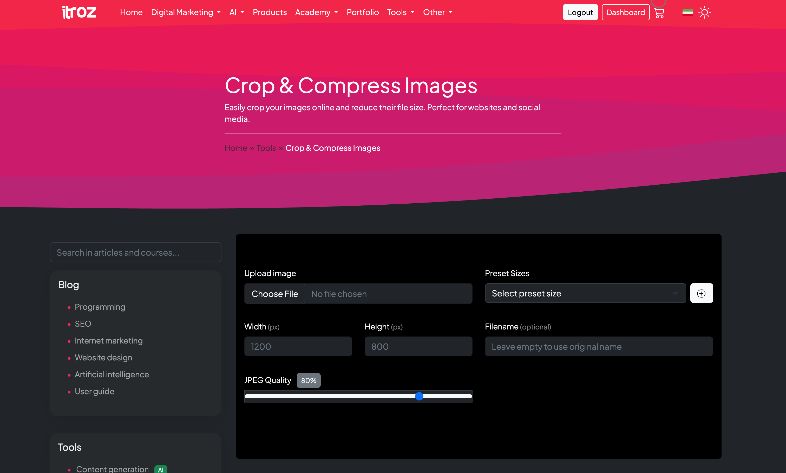Screen dimensions: 786x473
Task: Open the SEO blog category
Action: click(83, 324)
